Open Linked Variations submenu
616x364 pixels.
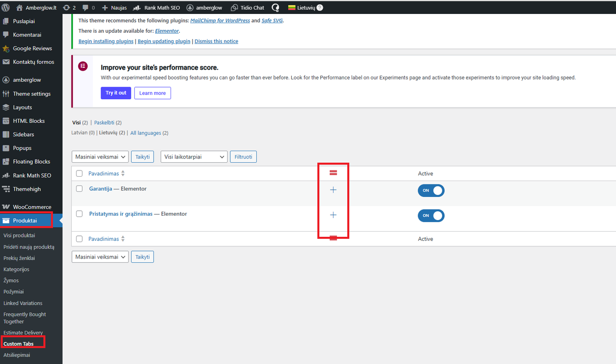(x=23, y=303)
